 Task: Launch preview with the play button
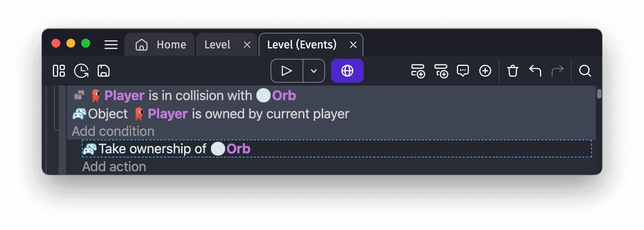287,71
